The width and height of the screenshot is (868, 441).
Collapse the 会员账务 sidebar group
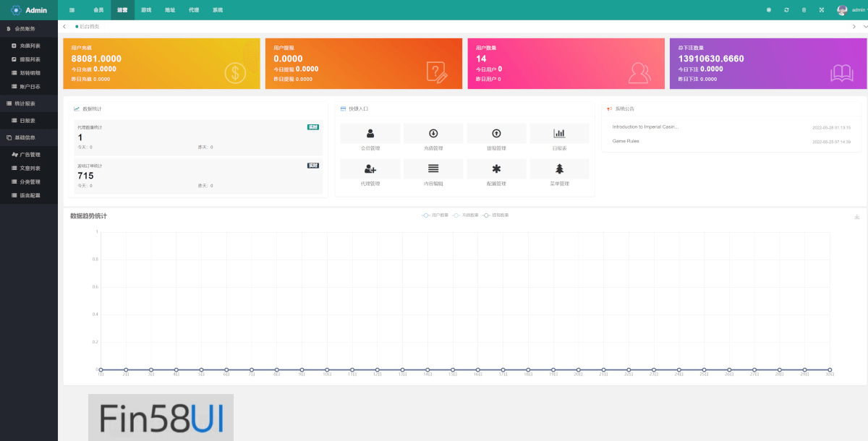[29, 29]
